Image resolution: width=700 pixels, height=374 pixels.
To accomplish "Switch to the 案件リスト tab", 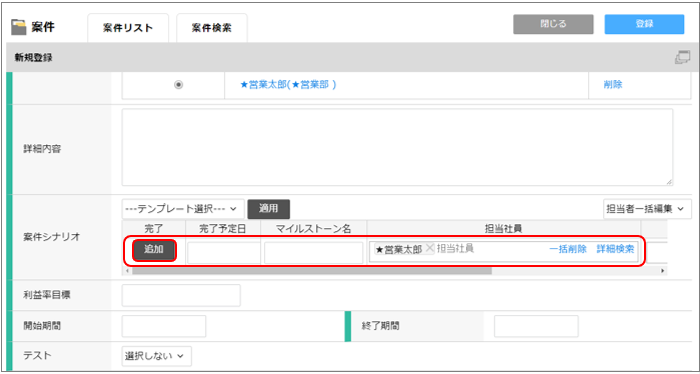I will point(128,28).
